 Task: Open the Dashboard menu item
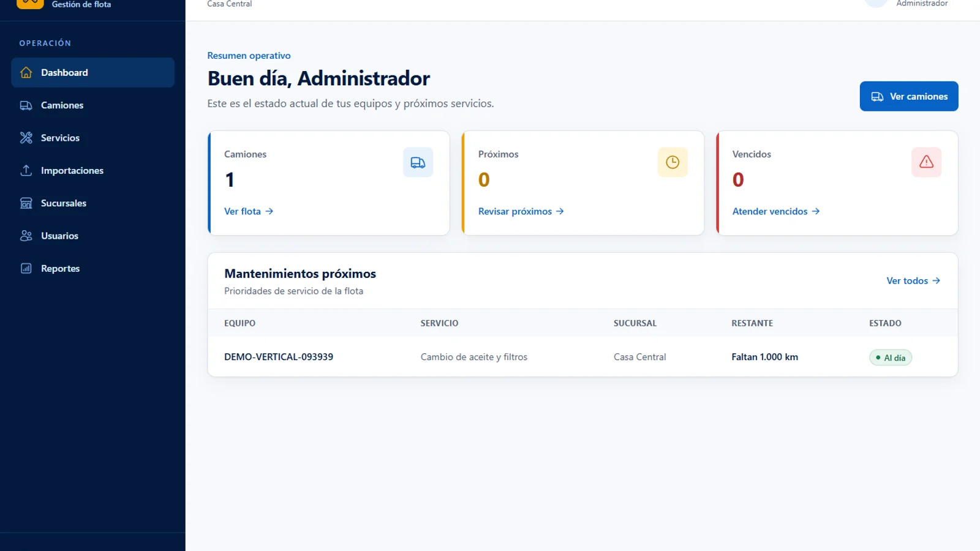(92, 72)
